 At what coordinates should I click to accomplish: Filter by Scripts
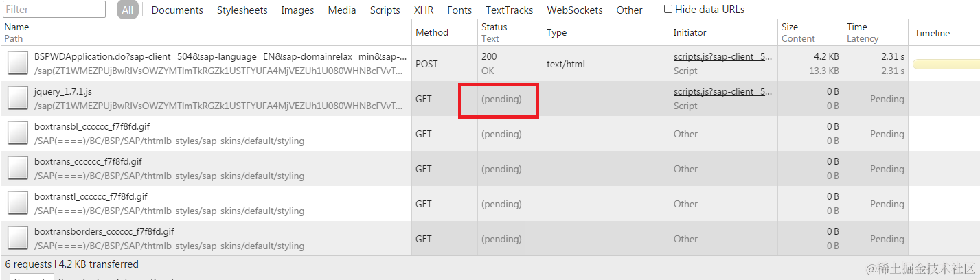click(x=385, y=10)
